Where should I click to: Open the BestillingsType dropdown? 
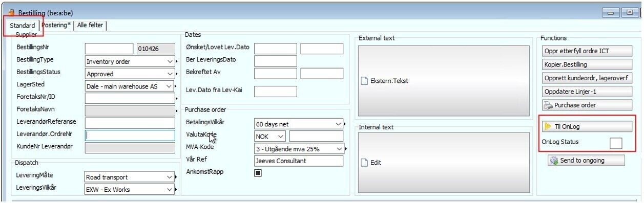(171, 61)
